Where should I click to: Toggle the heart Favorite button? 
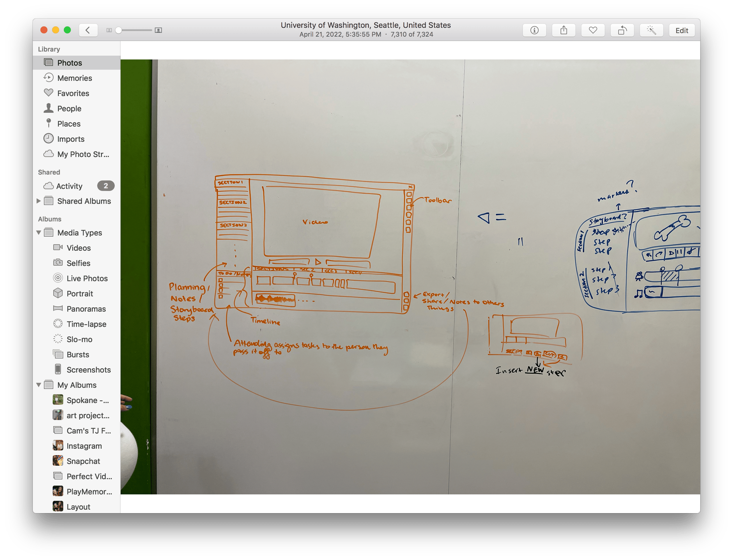(593, 30)
